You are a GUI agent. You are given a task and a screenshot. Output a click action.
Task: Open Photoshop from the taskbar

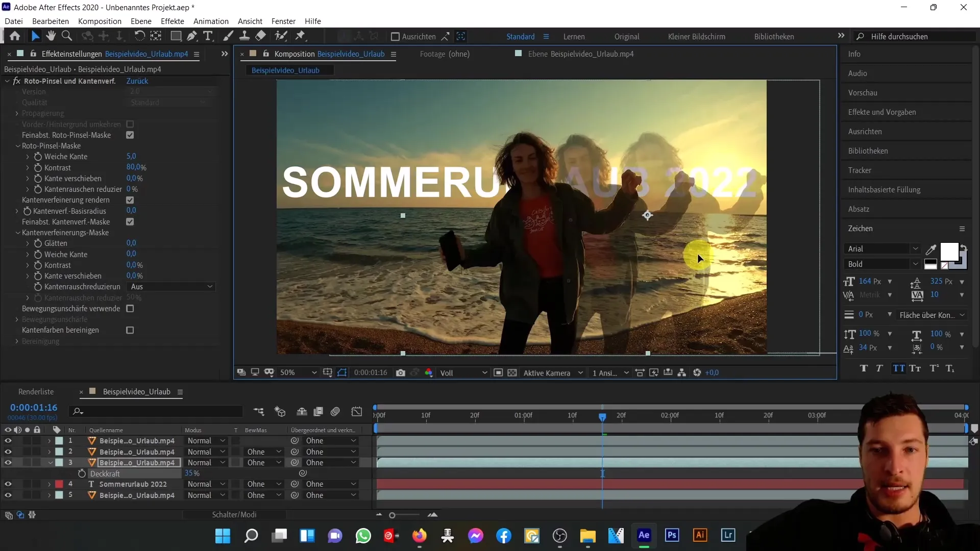(672, 535)
